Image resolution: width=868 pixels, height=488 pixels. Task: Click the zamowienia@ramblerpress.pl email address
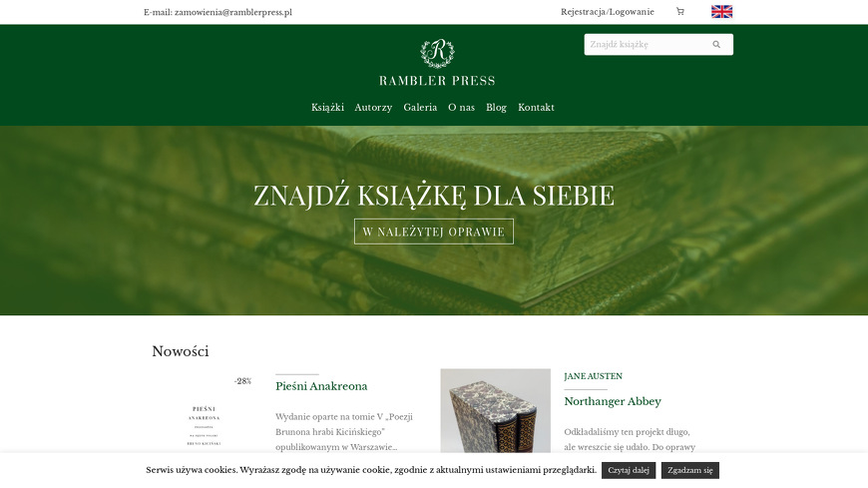(233, 12)
